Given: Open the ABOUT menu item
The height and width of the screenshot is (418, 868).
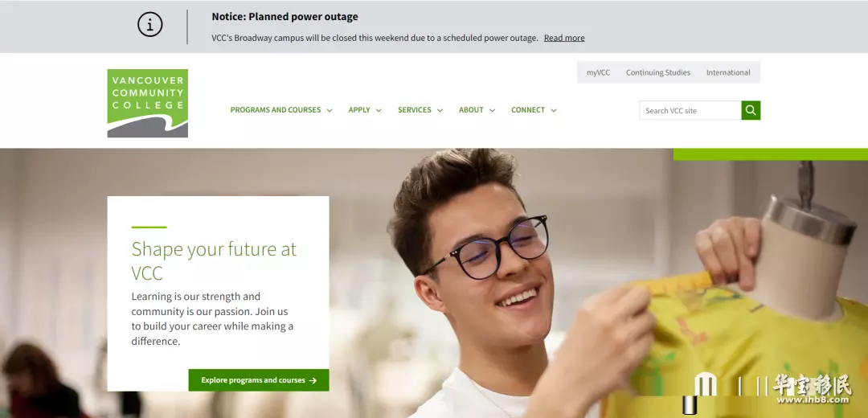Looking at the screenshot, I should pos(471,109).
